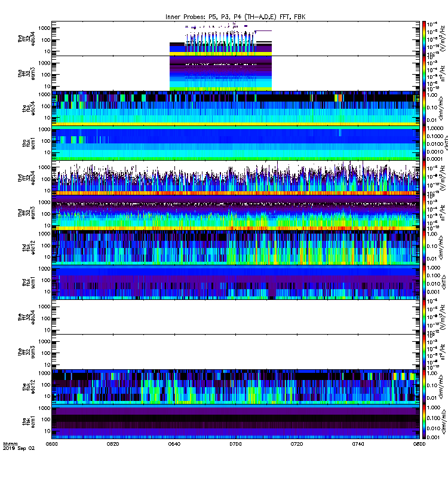
Task: Select the 0740 time axis label
Action: pyautogui.click(x=358, y=444)
